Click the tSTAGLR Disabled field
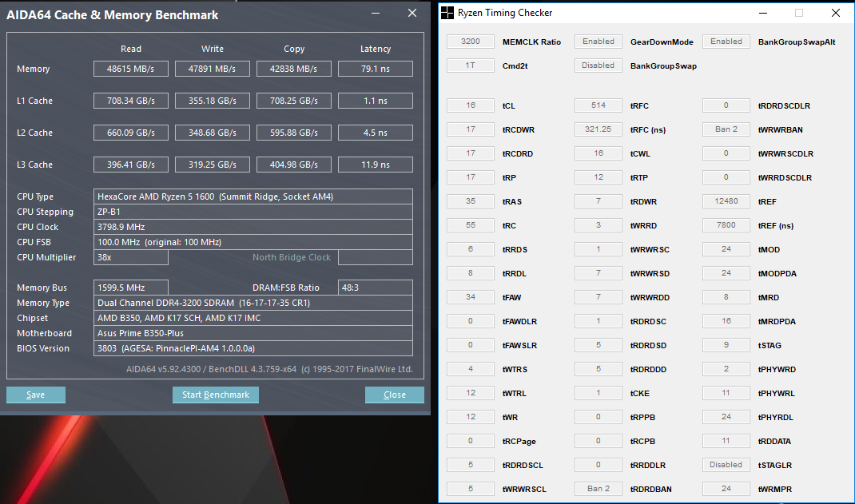Screen dimensions: 855x504 coord(726,465)
